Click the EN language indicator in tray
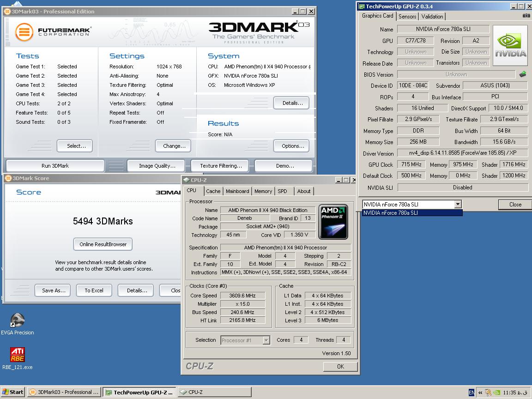Screen dimensions: 532x399 click(x=471, y=392)
